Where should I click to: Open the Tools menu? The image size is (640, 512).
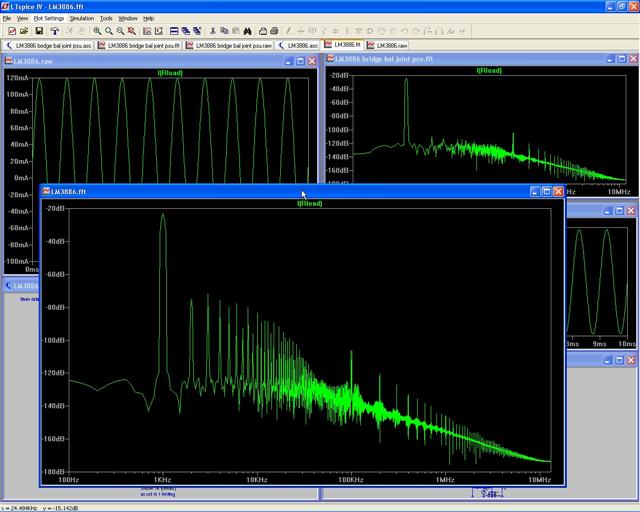106,18
